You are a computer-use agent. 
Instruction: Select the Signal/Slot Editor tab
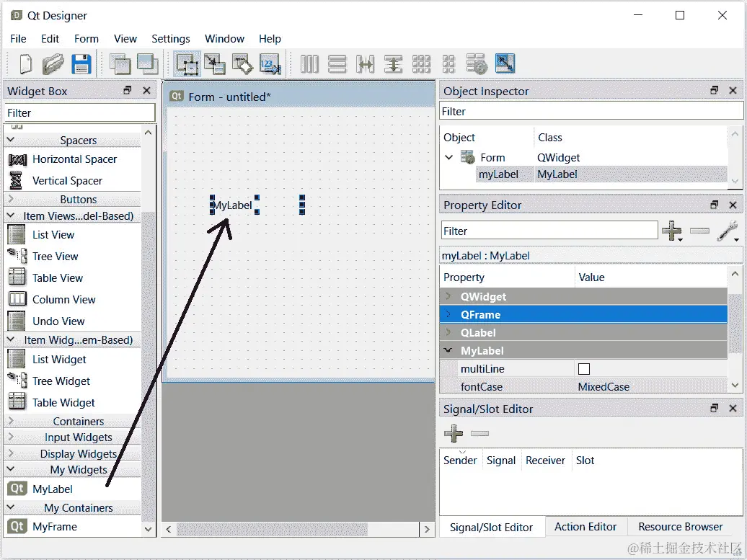tap(491, 527)
